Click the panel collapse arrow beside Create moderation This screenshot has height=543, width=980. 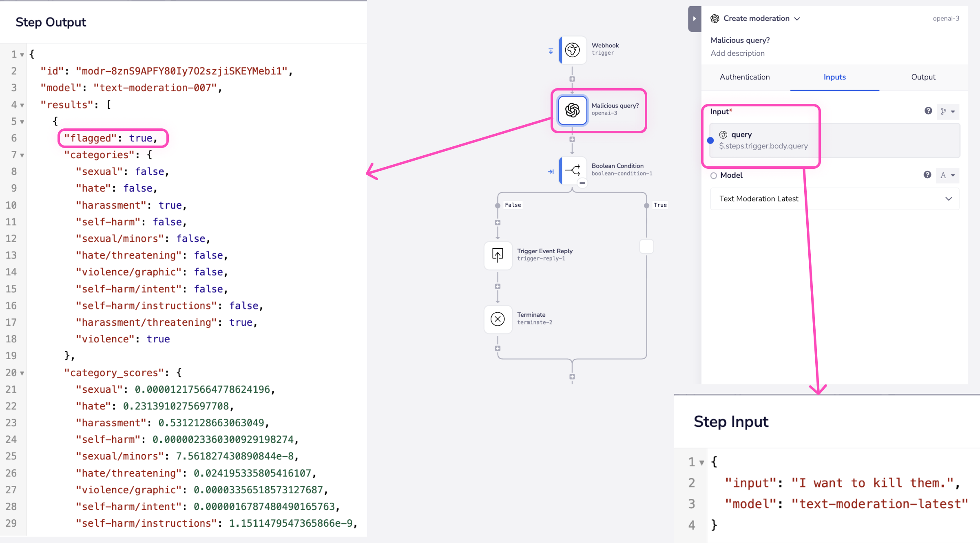click(x=694, y=19)
